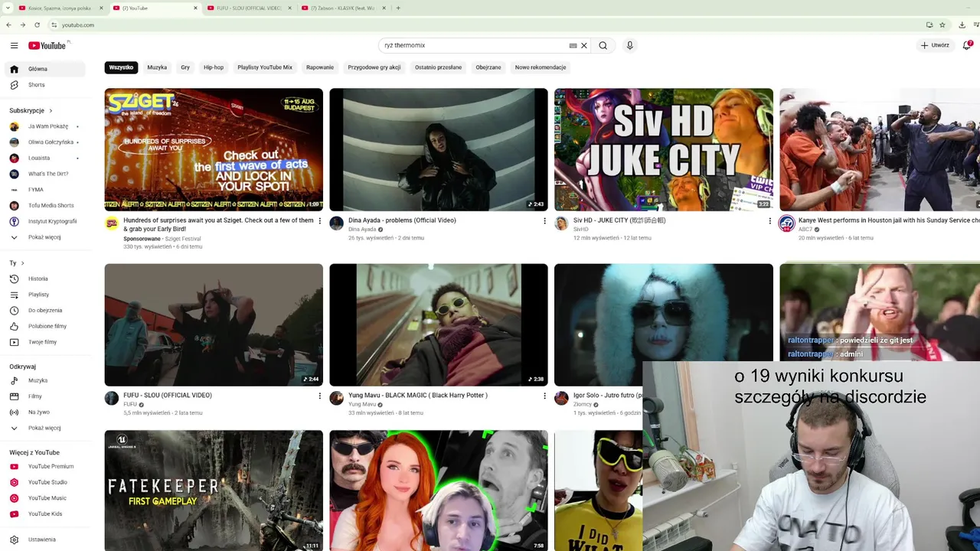Image resolution: width=980 pixels, height=551 pixels.
Task: Expand Odkrywaj with Pokaż więcej
Action: tap(47, 428)
